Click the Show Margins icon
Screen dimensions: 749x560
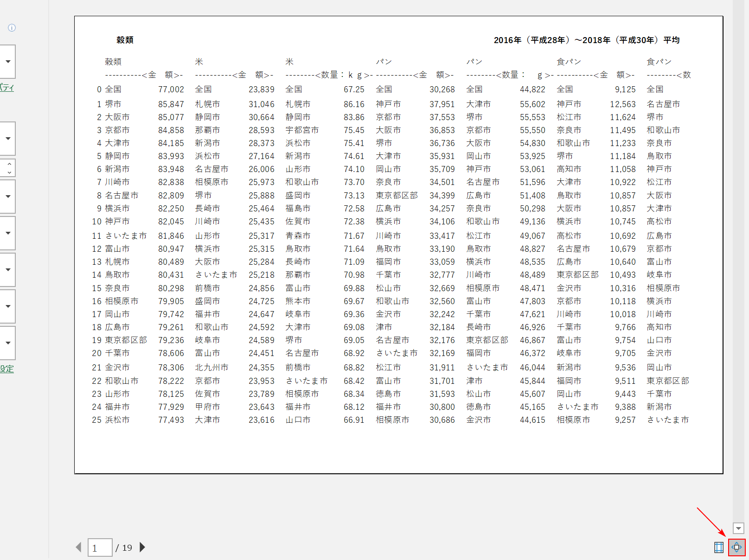[718, 547]
